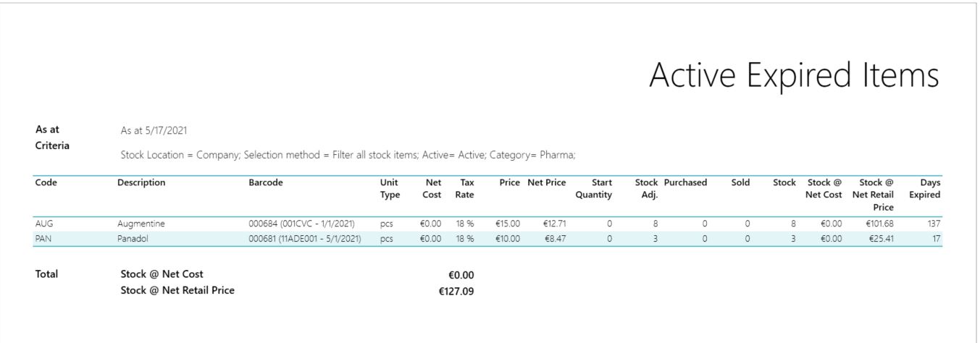This screenshot has width=980, height=343.
Task: Click the Active Expired Items report title
Action: coord(794,76)
